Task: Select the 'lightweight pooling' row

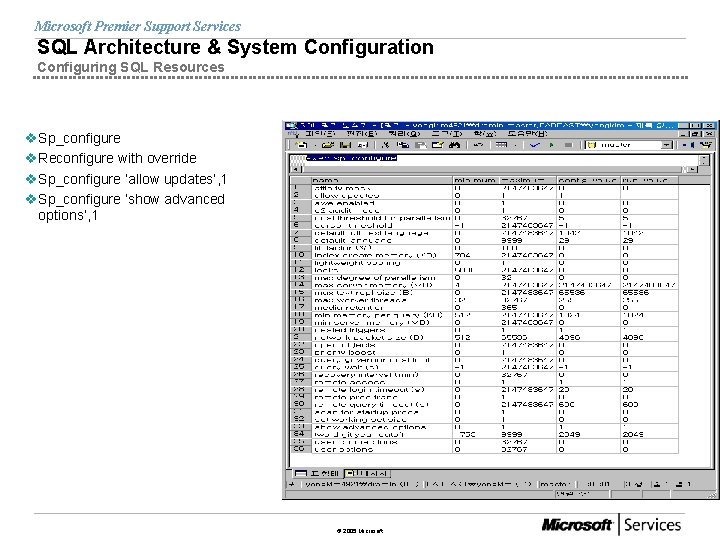Action: pos(484,263)
